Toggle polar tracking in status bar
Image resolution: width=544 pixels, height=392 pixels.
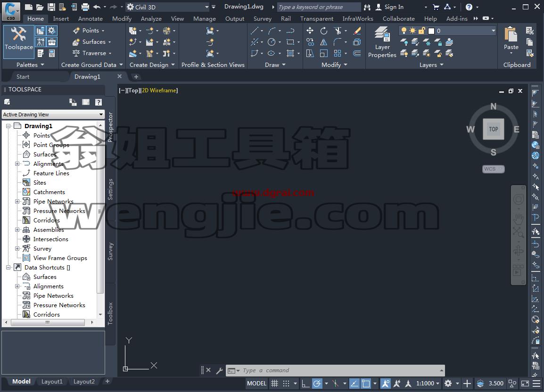pyautogui.click(x=317, y=384)
